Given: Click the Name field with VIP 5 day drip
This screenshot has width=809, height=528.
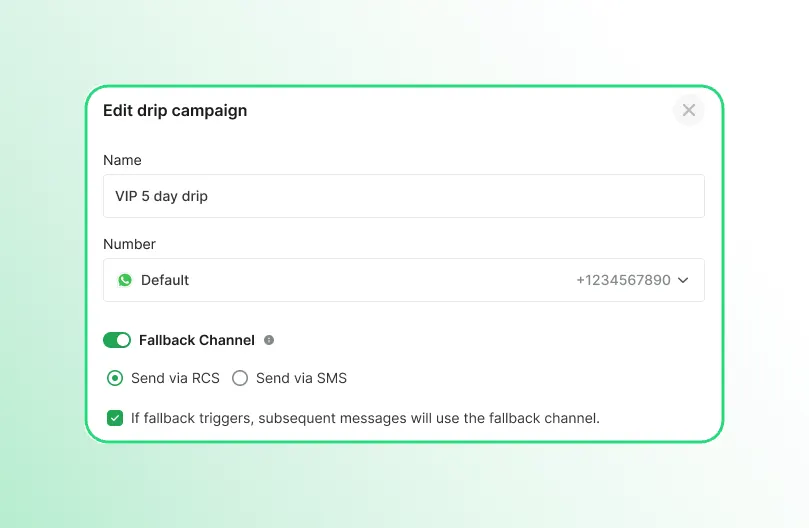Looking at the screenshot, I should (x=403, y=196).
